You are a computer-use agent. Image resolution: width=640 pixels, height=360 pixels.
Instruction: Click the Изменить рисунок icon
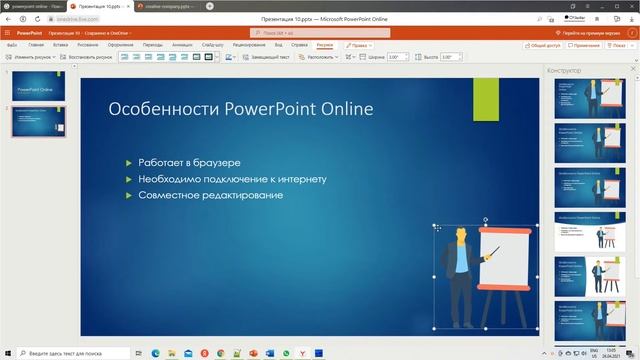[x=9, y=57]
